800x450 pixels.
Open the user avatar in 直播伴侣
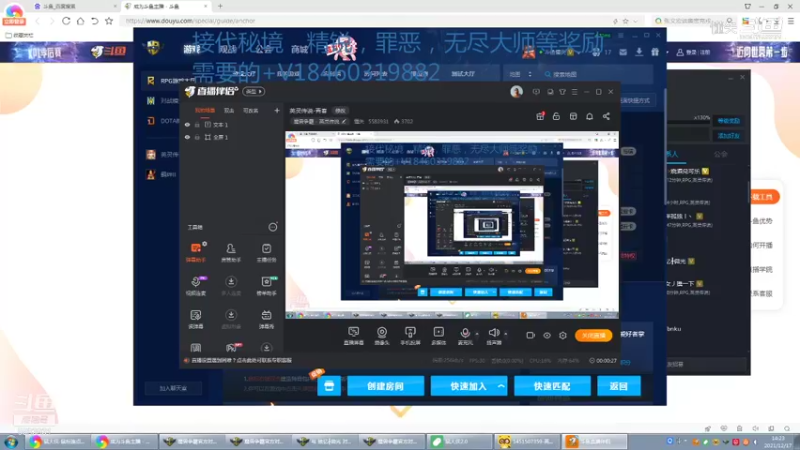tap(516, 92)
